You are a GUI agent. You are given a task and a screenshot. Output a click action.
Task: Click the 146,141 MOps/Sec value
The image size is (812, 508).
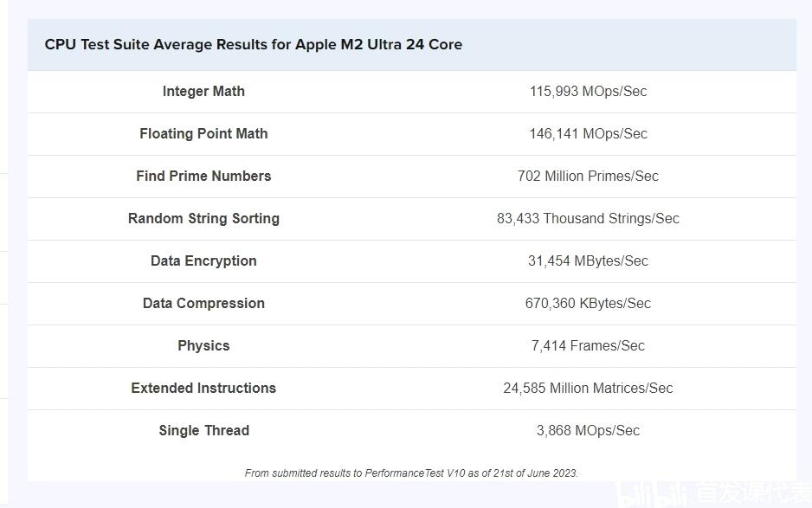[x=588, y=133]
